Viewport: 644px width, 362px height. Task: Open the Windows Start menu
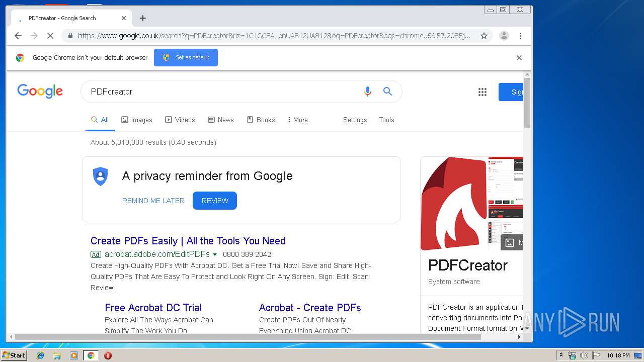click(14, 355)
